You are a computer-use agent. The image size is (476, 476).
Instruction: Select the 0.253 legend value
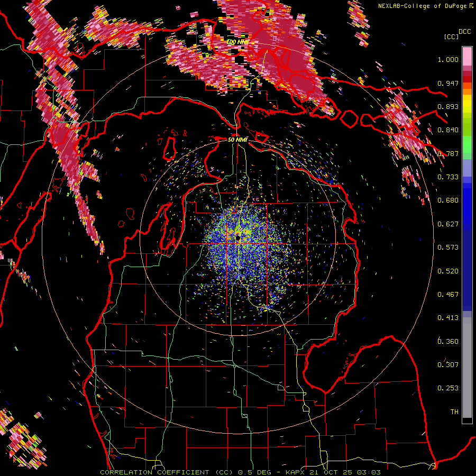tap(448, 388)
